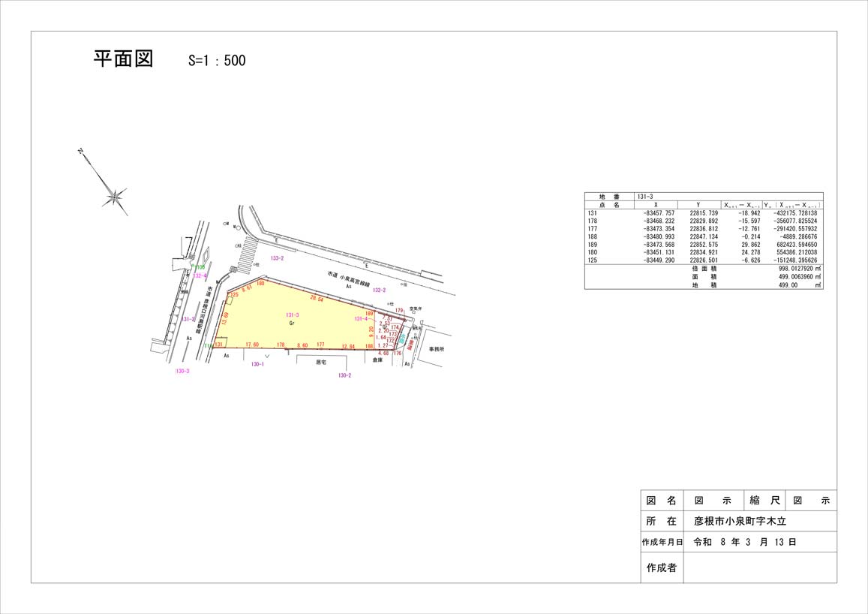Click the 平面図 drawing title

tap(123, 59)
